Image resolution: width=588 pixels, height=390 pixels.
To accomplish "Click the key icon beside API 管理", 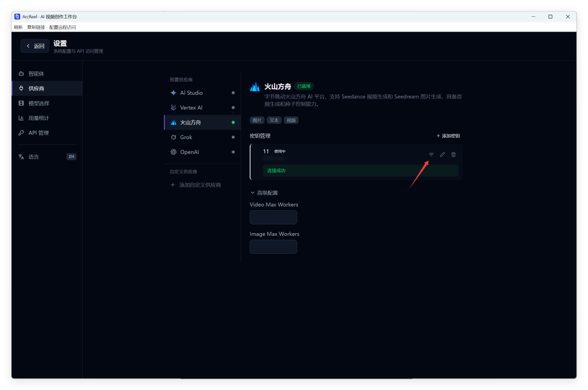I will (x=21, y=133).
